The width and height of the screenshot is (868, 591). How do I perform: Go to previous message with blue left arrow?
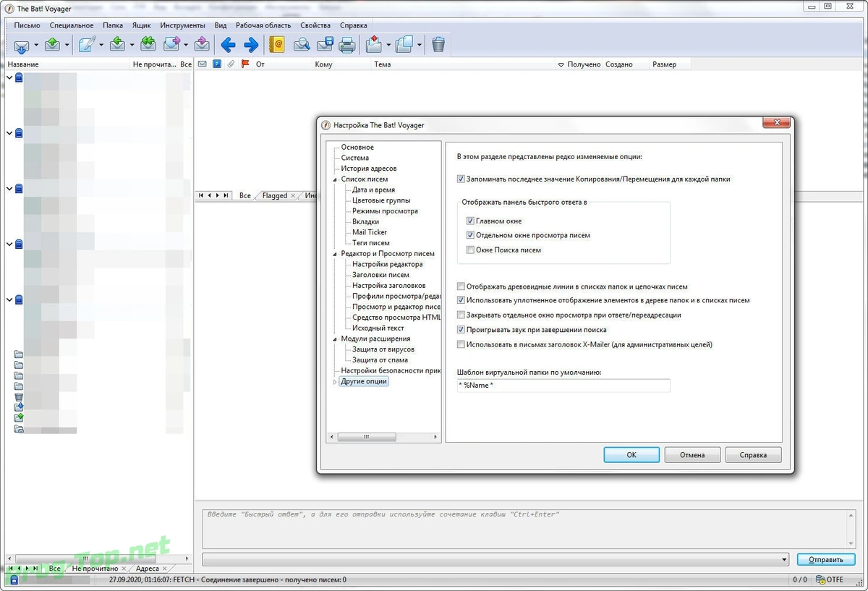coord(228,46)
